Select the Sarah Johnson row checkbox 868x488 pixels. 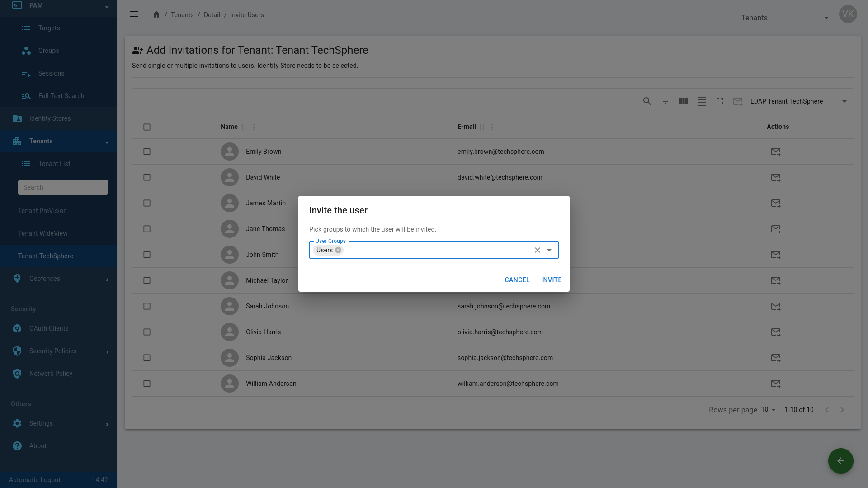click(147, 306)
